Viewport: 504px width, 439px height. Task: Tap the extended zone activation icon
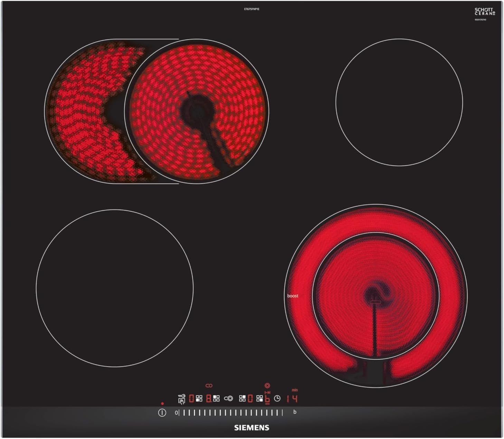(228, 399)
